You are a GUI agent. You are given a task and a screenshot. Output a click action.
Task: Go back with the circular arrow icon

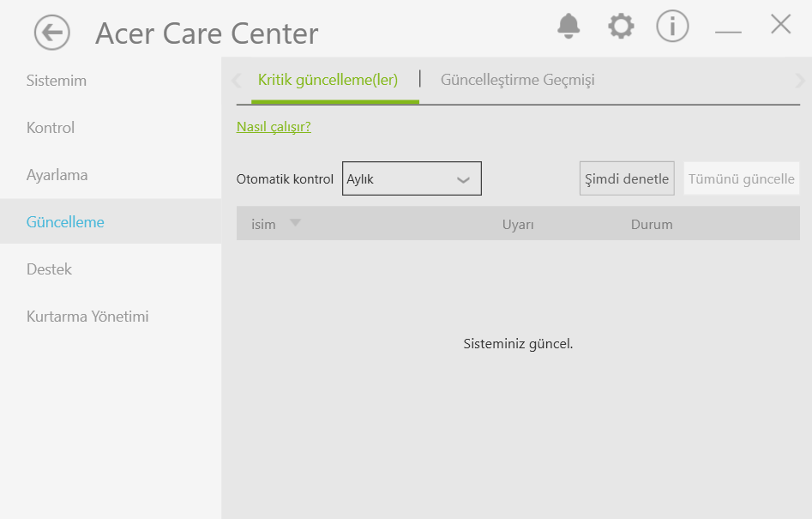point(51,32)
